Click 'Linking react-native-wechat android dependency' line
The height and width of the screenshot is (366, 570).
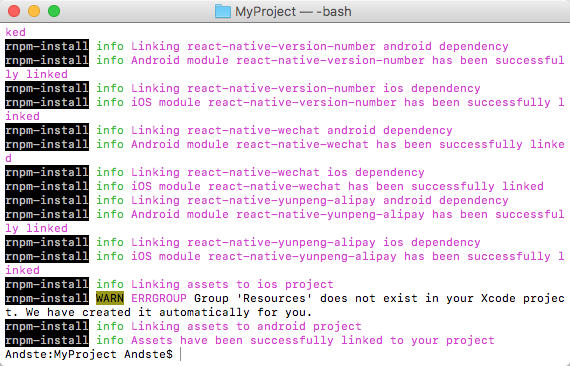tap(292, 130)
